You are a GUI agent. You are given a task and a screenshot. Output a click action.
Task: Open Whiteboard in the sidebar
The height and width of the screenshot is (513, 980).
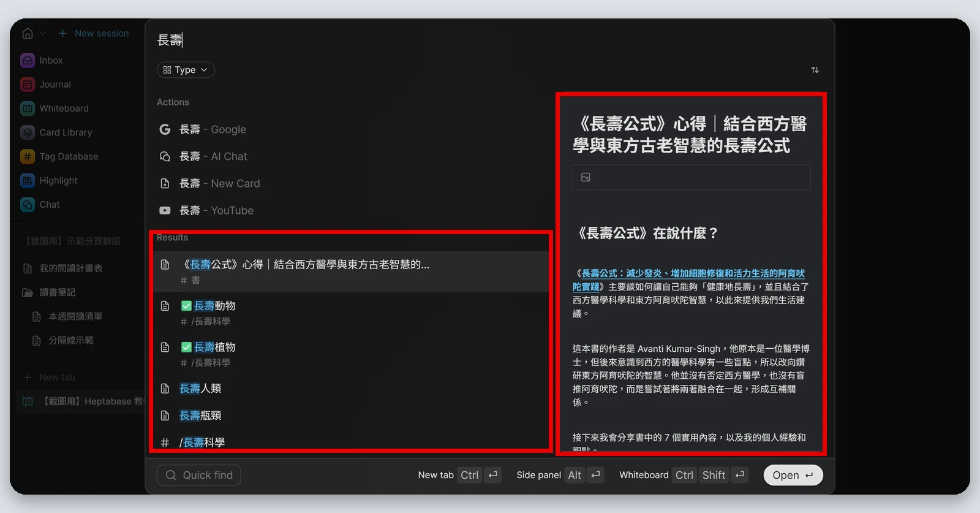click(x=64, y=108)
